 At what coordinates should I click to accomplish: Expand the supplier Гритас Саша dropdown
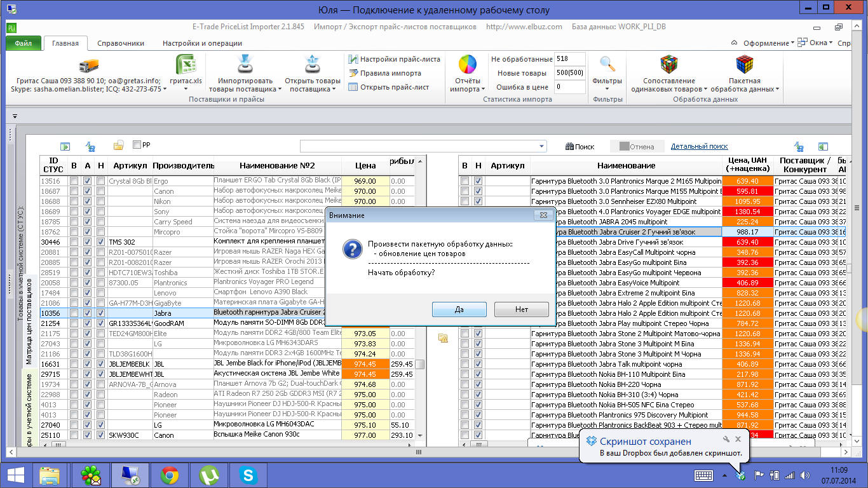(x=166, y=90)
